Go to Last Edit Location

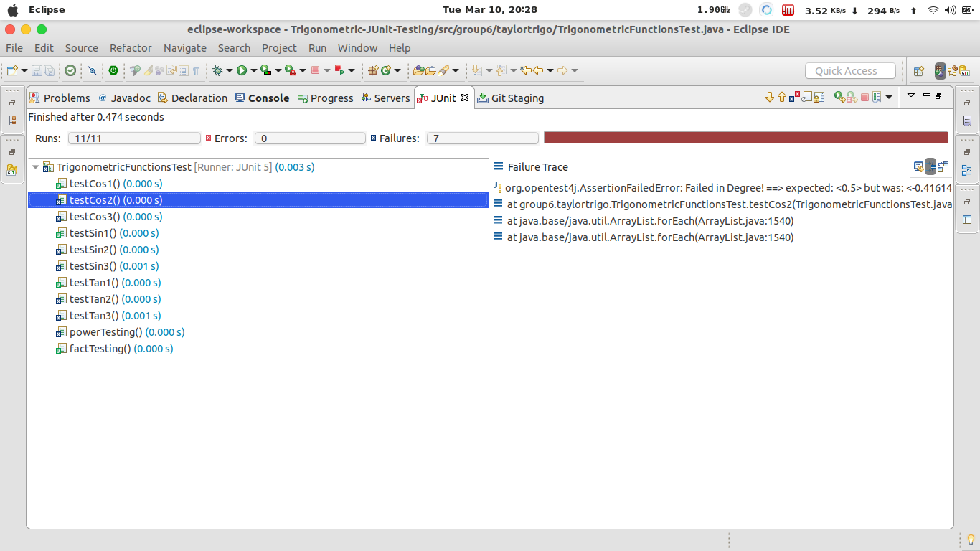525,70
